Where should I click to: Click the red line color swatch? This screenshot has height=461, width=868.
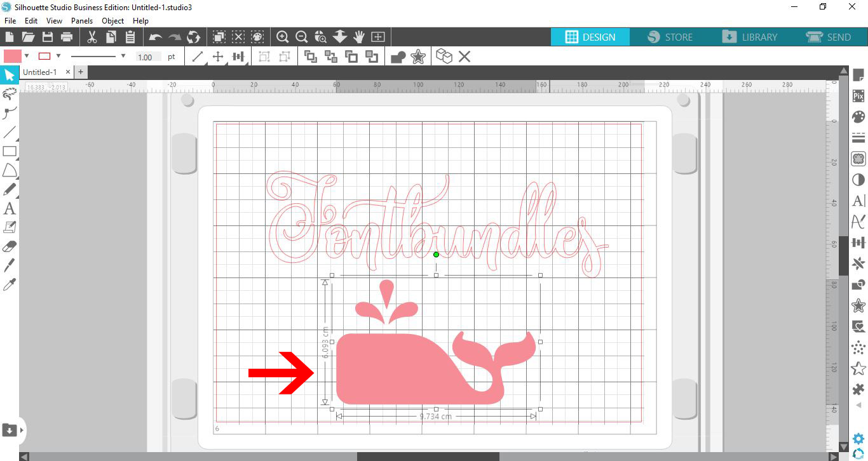(x=44, y=56)
